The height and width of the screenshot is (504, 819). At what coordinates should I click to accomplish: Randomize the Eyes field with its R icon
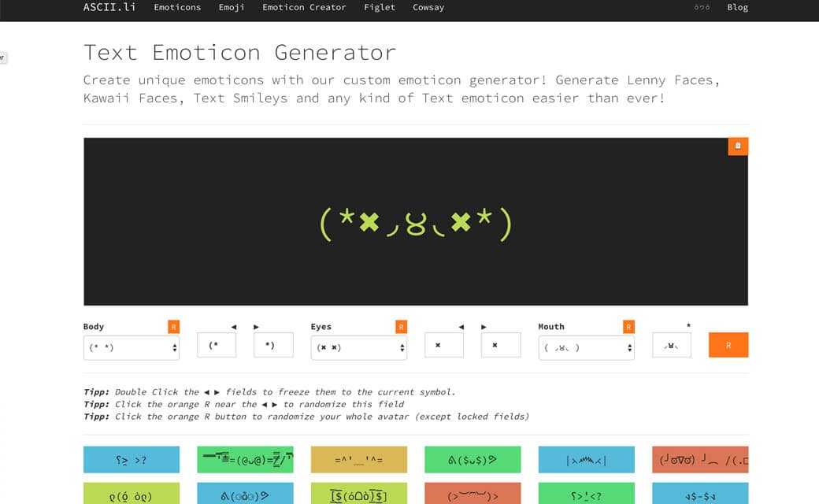401,327
